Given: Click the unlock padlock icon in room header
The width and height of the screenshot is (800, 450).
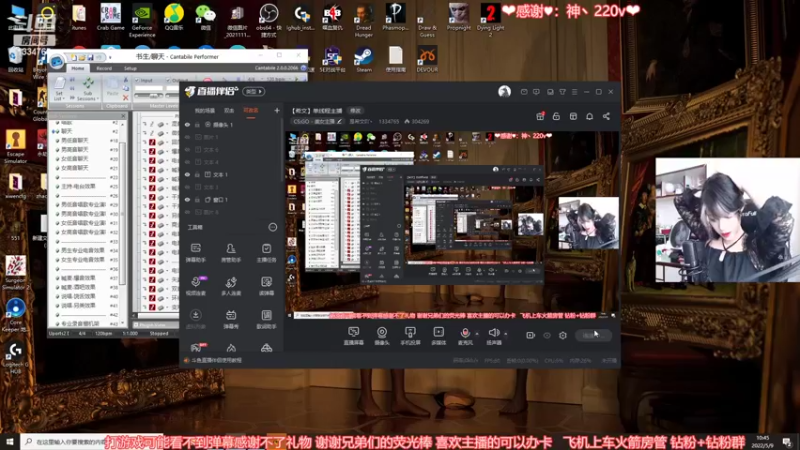Looking at the screenshot, I should click(x=556, y=116).
